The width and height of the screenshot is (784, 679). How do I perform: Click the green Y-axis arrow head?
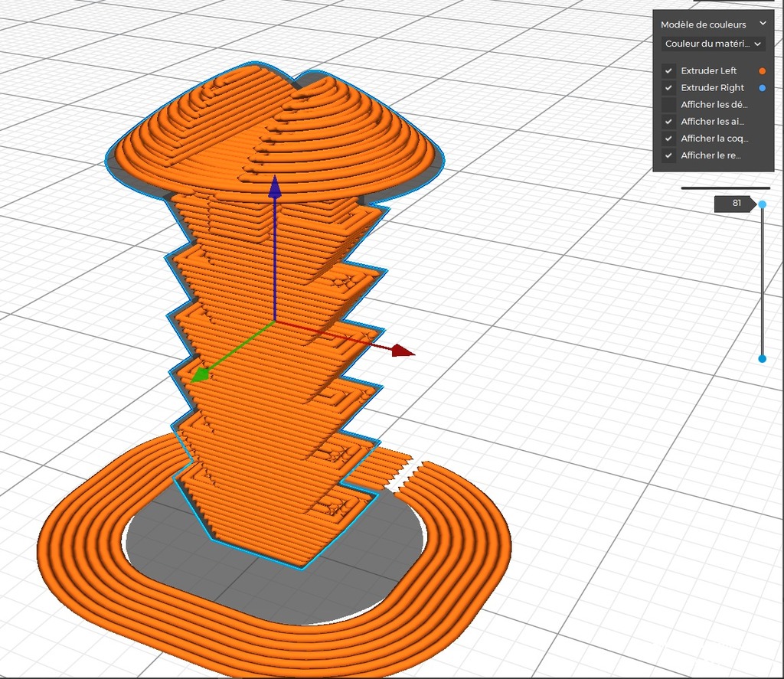pos(201,373)
